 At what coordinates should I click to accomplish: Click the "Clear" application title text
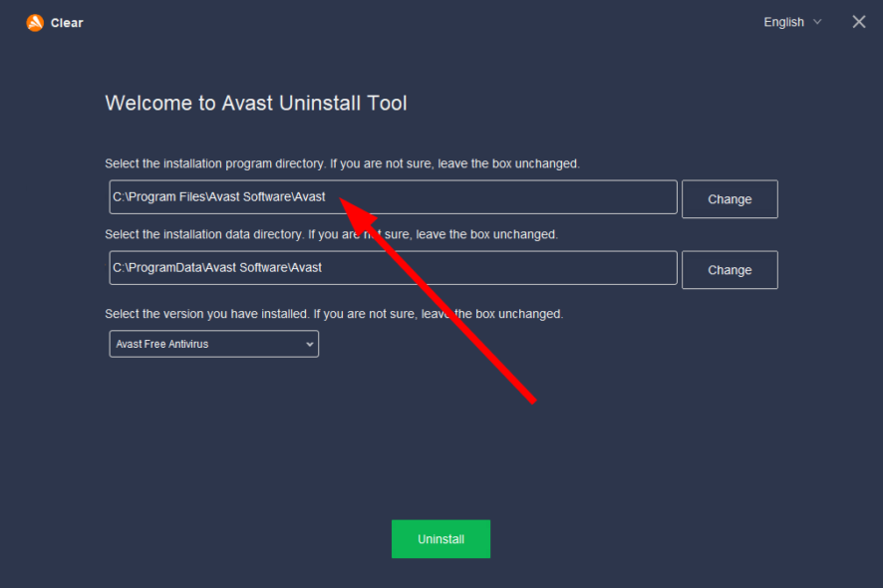coord(68,22)
